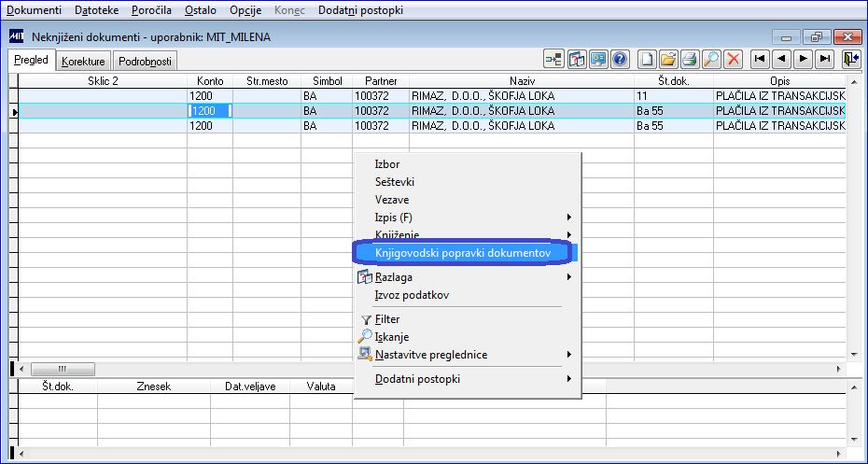
Task: Click the open folder toolbar icon
Action: tap(668, 59)
